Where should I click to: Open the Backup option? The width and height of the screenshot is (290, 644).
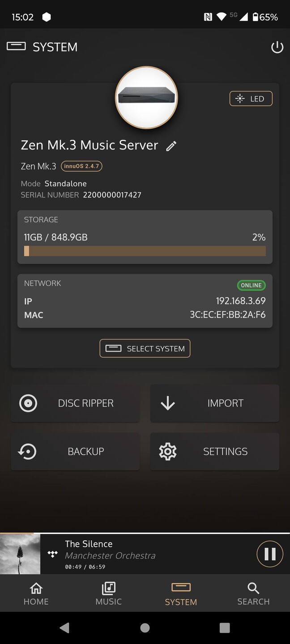click(x=75, y=451)
